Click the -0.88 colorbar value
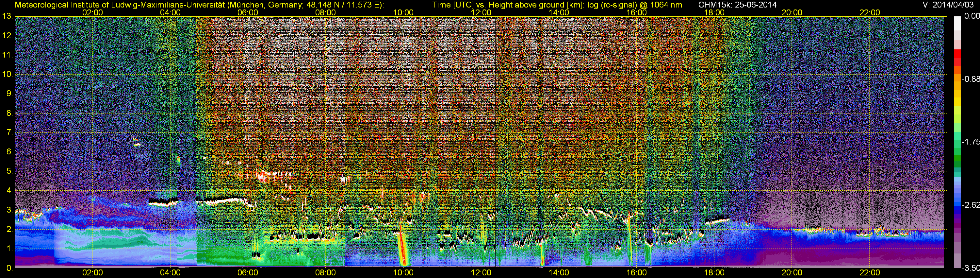The height and width of the screenshot is (278, 980). coord(971,79)
